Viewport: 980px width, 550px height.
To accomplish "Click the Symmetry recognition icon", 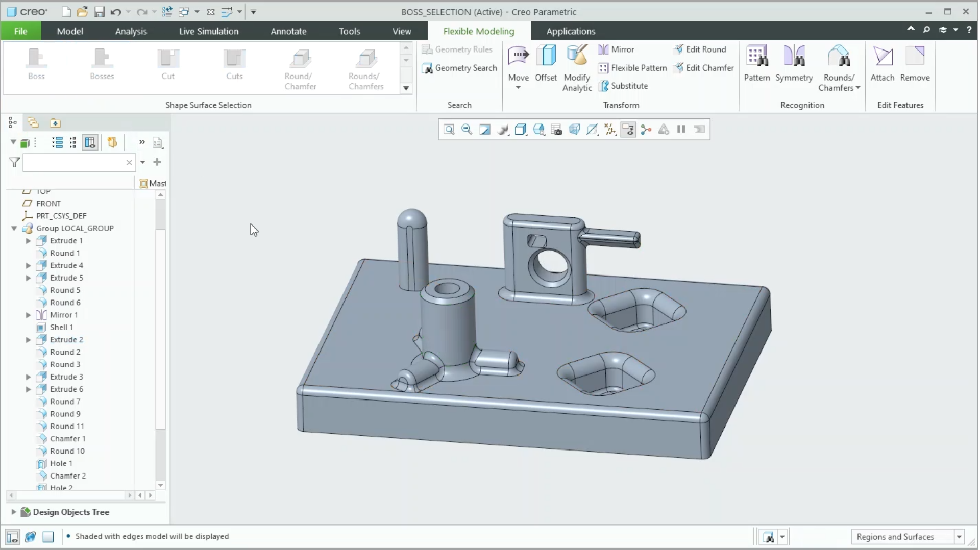I will coord(794,62).
